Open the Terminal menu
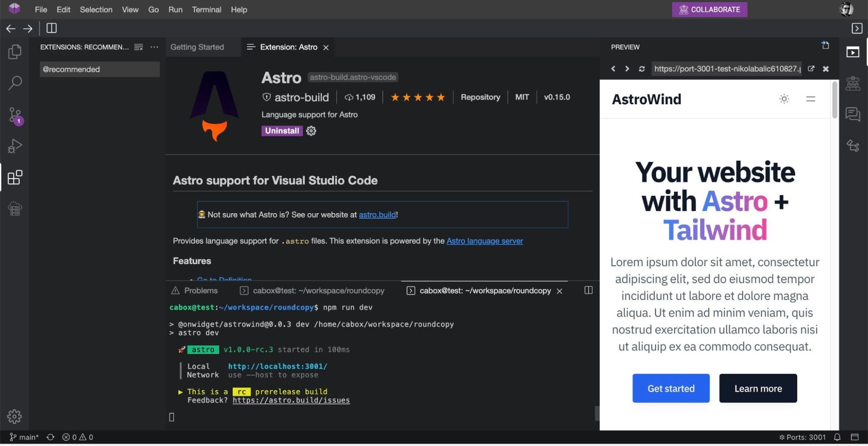Viewport: 868px width, 446px height. [x=206, y=10]
